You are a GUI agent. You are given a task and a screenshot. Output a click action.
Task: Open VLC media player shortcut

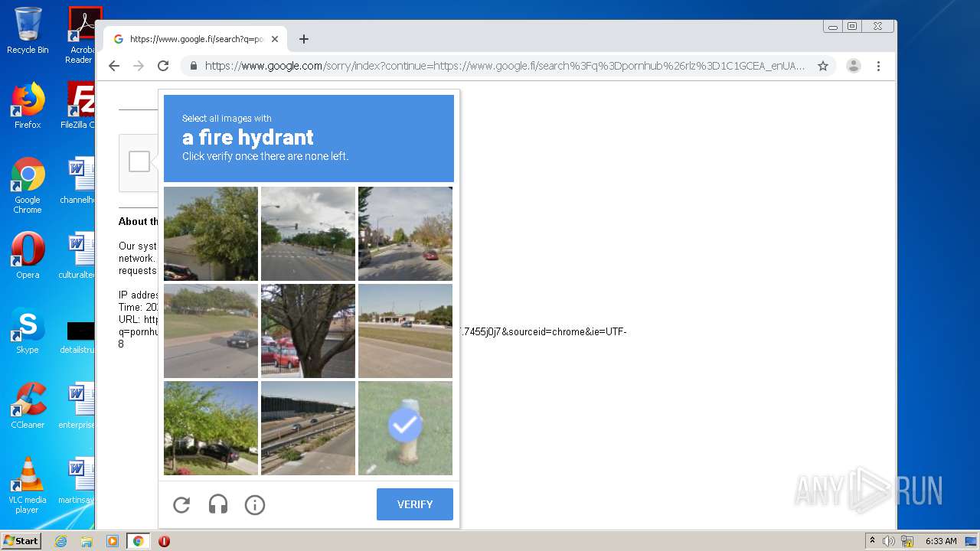click(28, 485)
